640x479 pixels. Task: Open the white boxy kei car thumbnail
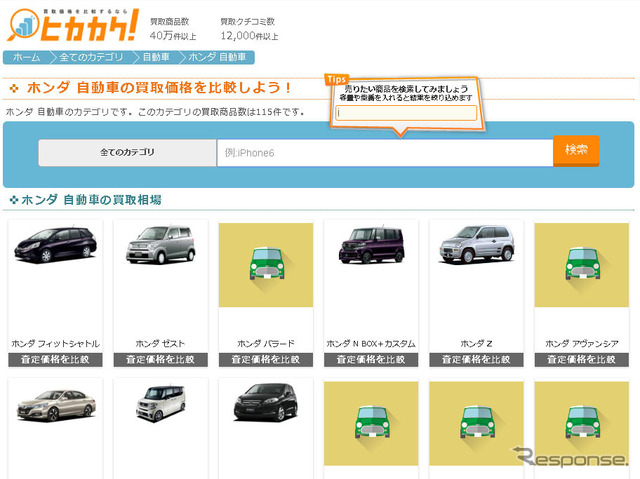pyautogui.click(x=161, y=403)
